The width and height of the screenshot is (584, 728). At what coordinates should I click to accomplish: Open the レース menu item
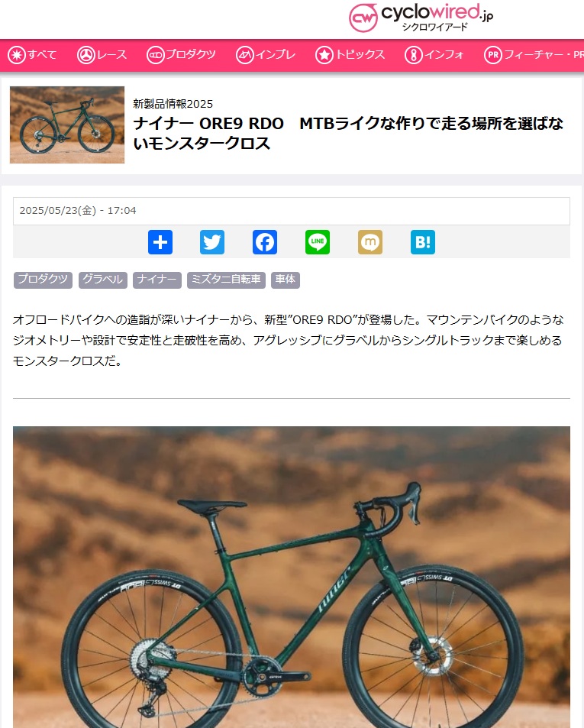pyautogui.click(x=102, y=55)
